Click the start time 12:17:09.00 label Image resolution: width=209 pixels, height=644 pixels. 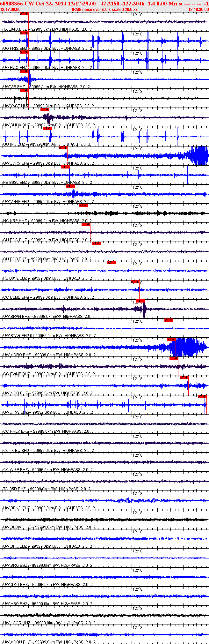pos(10,10)
